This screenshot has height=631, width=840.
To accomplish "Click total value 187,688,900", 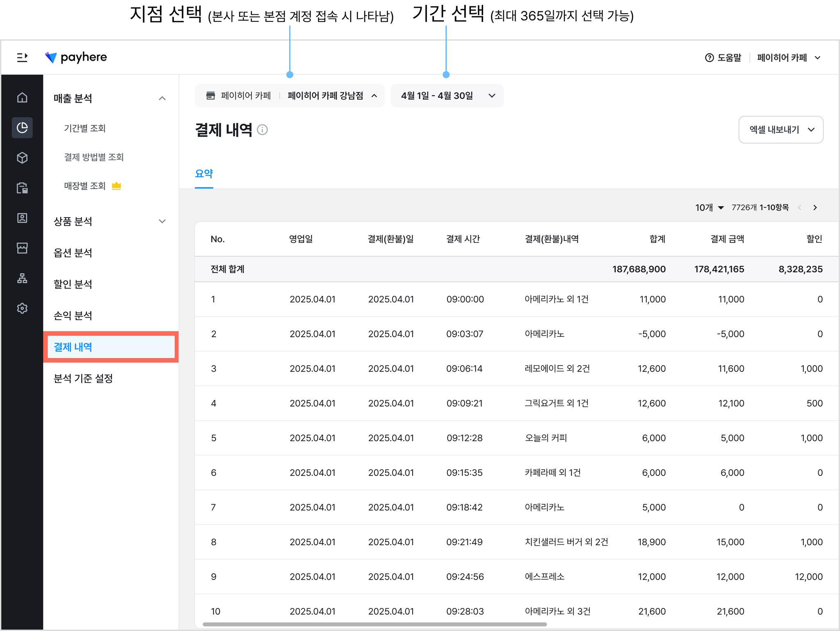I will coord(639,269).
